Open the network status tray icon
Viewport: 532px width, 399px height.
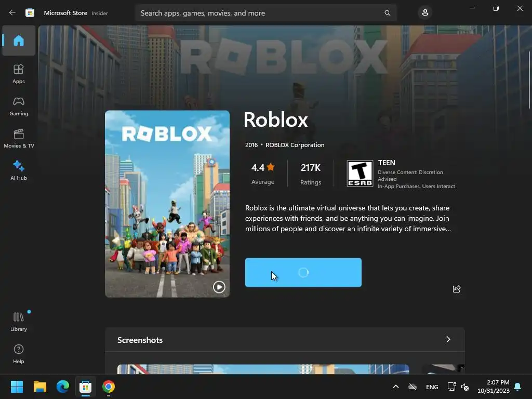[x=451, y=387]
